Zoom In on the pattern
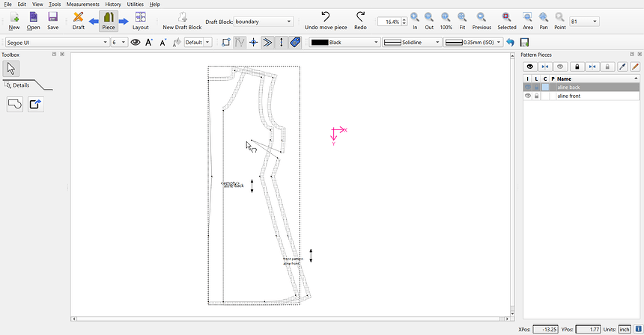Image resolution: width=644 pixels, height=335 pixels. (x=415, y=21)
